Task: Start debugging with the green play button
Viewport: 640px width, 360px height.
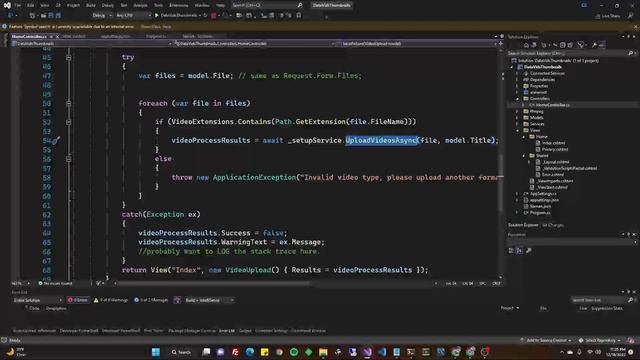Action: click(x=157, y=16)
